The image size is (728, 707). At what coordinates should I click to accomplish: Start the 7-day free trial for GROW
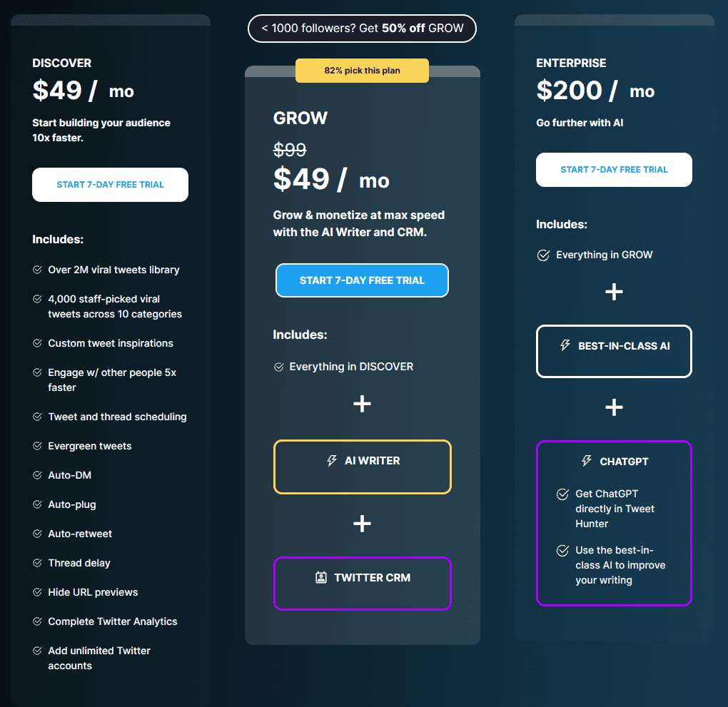pos(362,280)
